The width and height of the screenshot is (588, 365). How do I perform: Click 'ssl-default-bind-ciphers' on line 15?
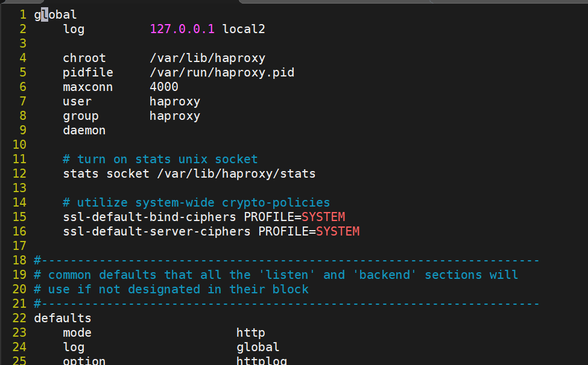point(150,217)
